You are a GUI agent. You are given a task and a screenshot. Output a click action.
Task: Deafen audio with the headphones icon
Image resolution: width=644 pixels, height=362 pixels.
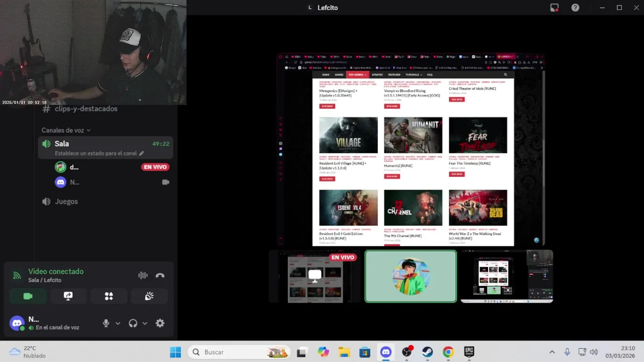(133, 323)
